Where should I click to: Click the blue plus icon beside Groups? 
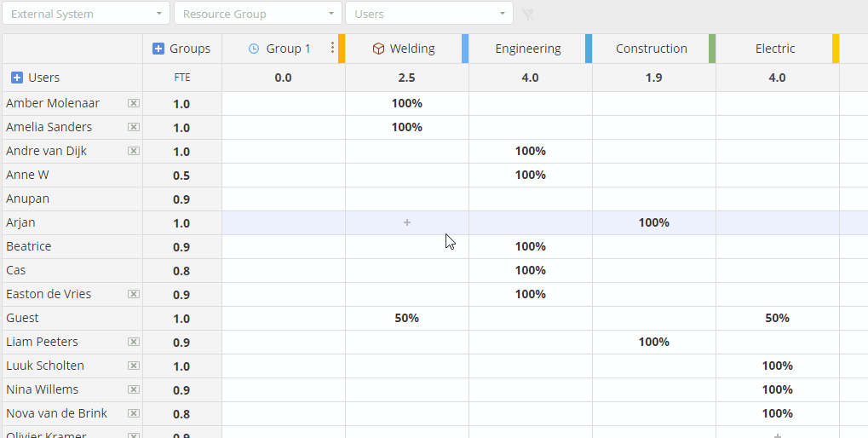pyautogui.click(x=158, y=49)
